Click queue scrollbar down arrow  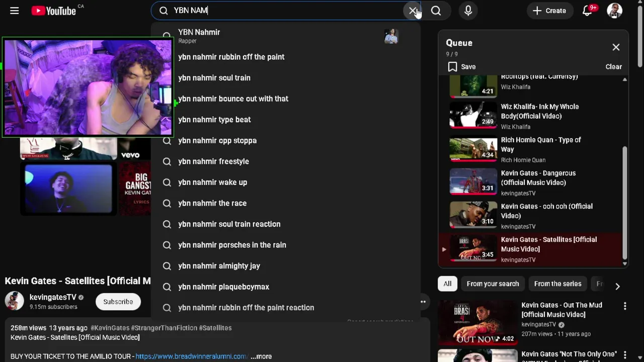pos(625,263)
